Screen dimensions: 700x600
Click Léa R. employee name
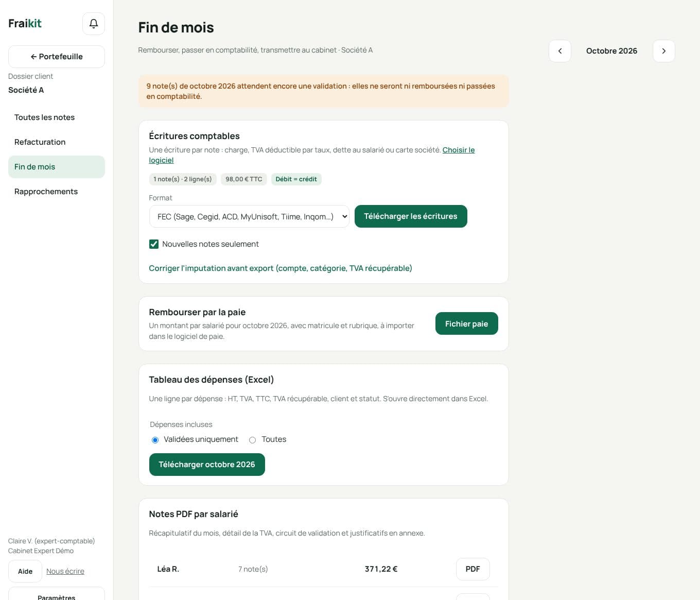click(168, 569)
